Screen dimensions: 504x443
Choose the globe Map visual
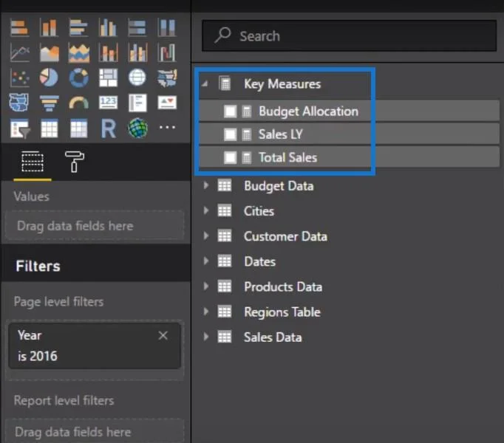[x=137, y=78]
